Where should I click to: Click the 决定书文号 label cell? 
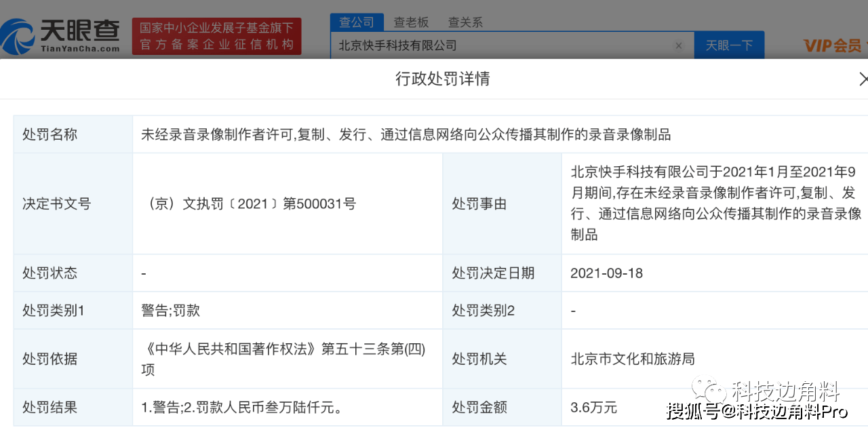point(73,203)
